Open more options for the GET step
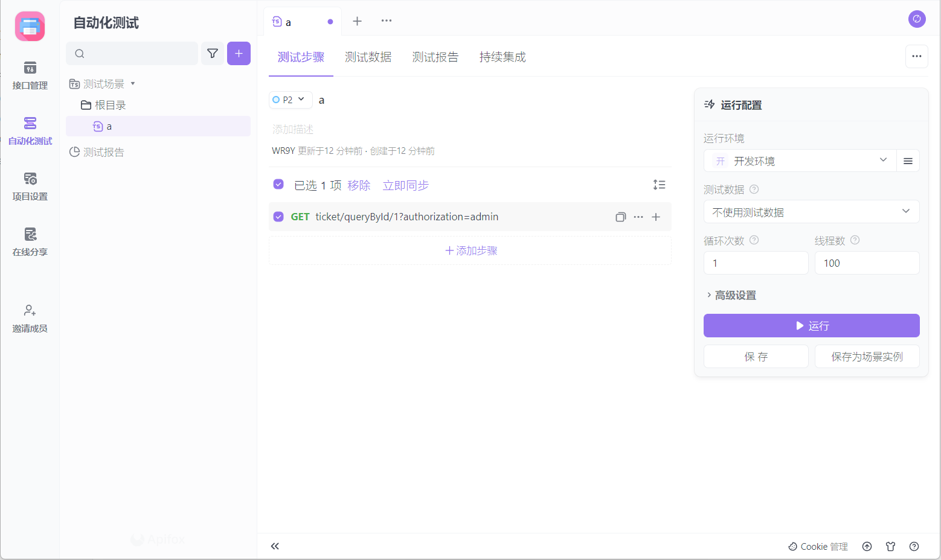Viewport: 941px width, 560px height. click(638, 217)
